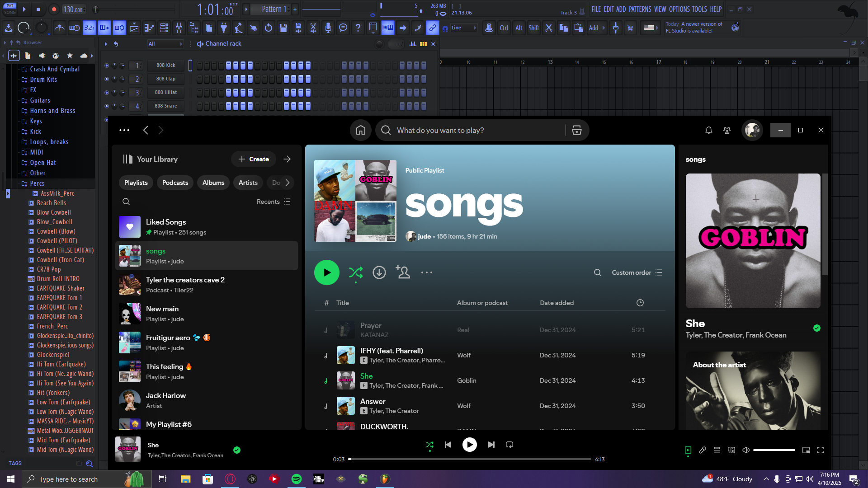868x488 pixels.
Task: Open channel rack graph editor icon
Action: click(412, 44)
